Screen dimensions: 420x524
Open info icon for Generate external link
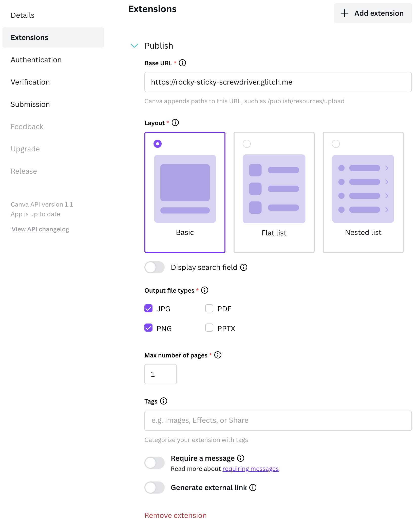[x=253, y=488]
